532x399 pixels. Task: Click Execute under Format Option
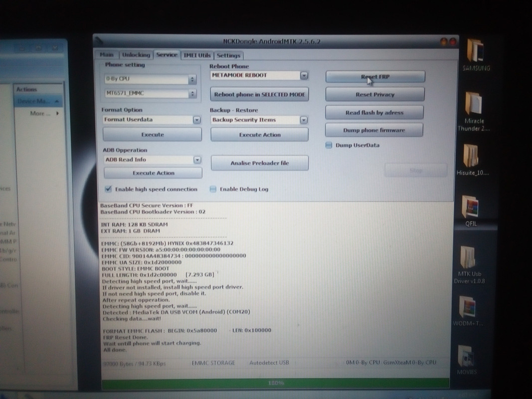pyautogui.click(x=153, y=135)
